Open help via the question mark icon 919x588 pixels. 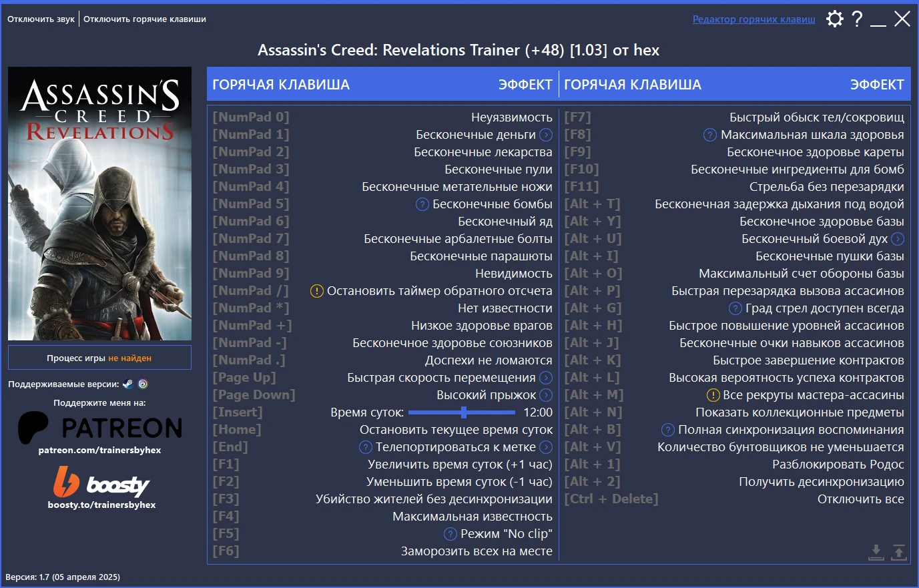(x=858, y=19)
